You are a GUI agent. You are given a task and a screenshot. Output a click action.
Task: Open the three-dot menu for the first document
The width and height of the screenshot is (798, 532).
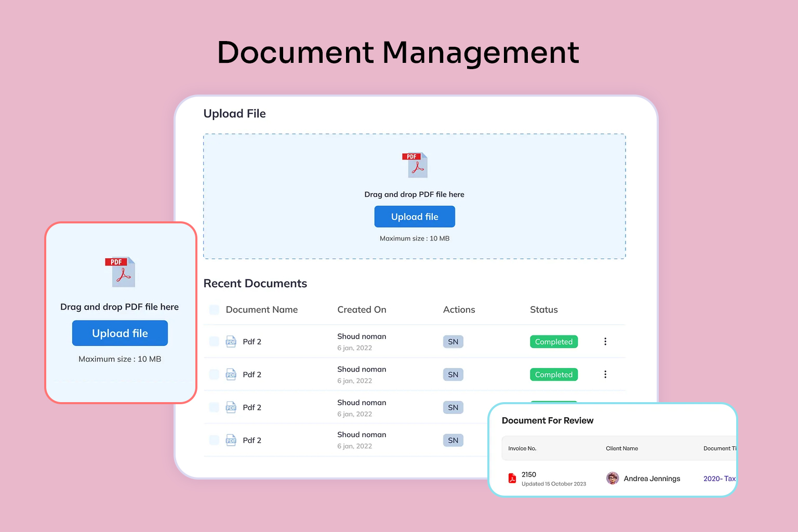(x=605, y=341)
